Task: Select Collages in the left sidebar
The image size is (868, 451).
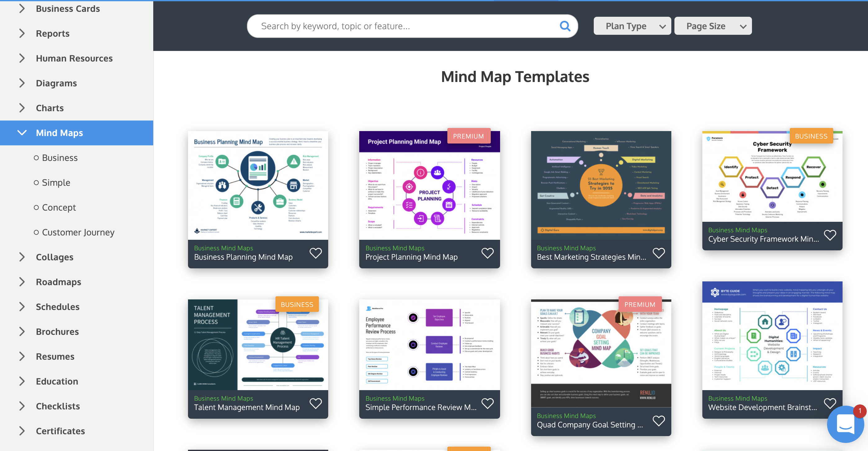Action: click(x=55, y=257)
